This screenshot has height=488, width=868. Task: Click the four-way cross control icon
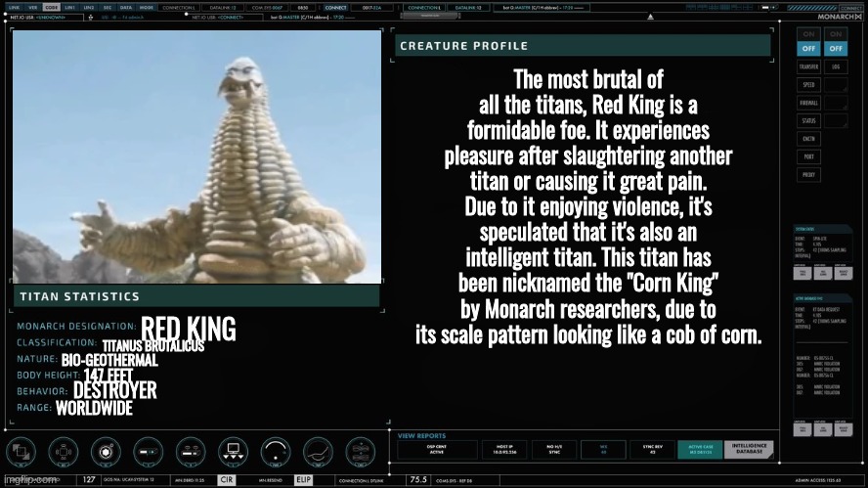(64, 452)
